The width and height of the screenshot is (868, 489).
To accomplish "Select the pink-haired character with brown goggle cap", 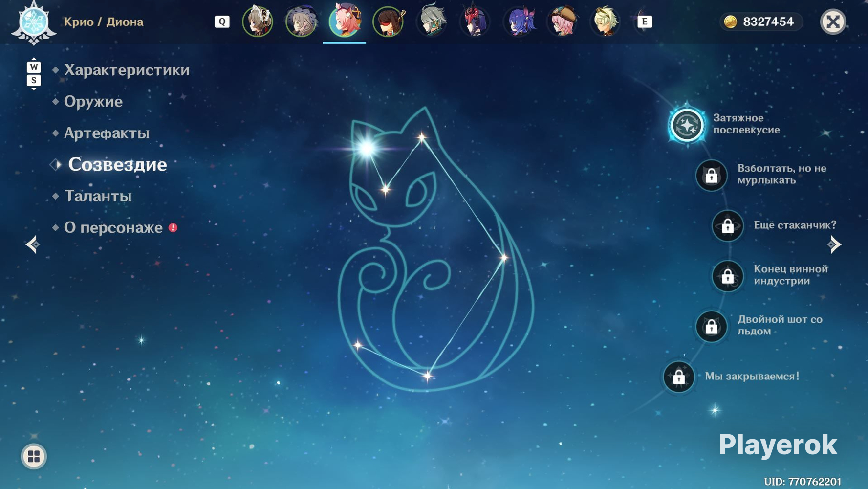I will (562, 21).
